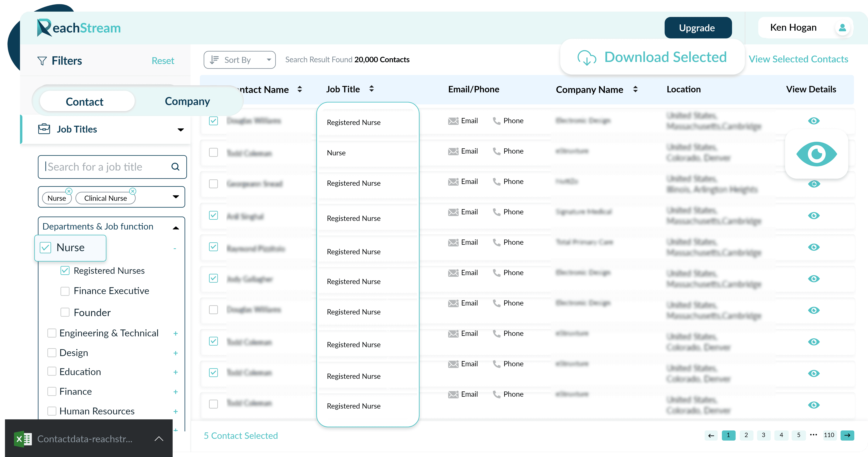
Task: Open the Ken Hogan user avatar icon
Action: click(842, 28)
